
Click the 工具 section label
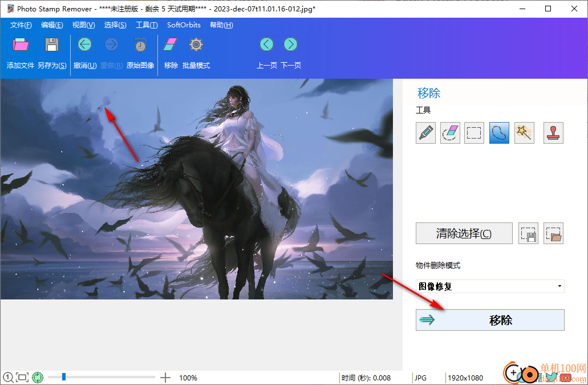[x=423, y=110]
